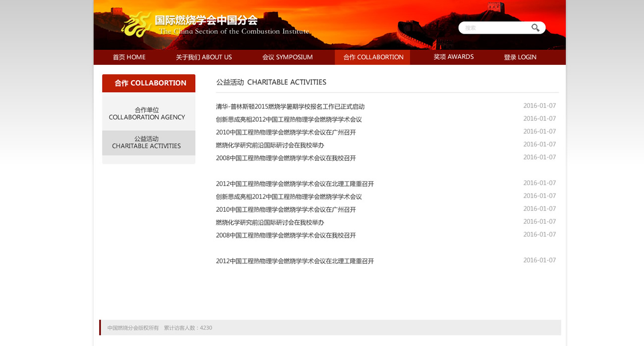Click 登录 LOGIN in the top navigation
This screenshot has height=346, width=644.
[x=520, y=57]
